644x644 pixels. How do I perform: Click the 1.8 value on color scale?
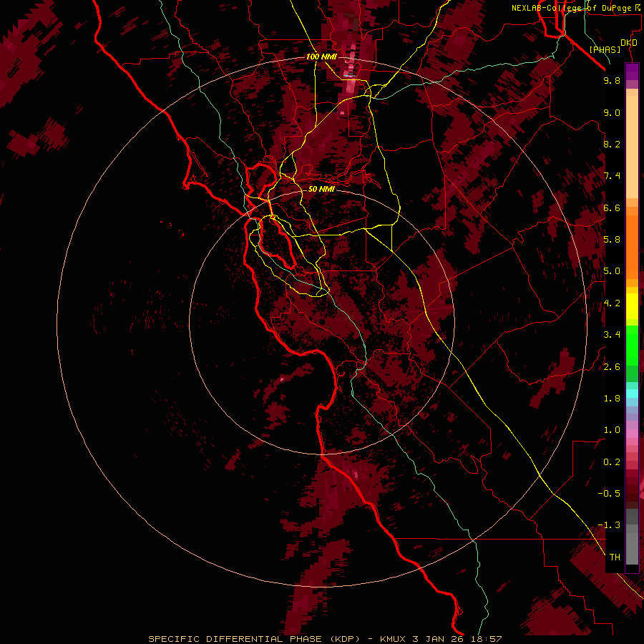pyautogui.click(x=612, y=399)
